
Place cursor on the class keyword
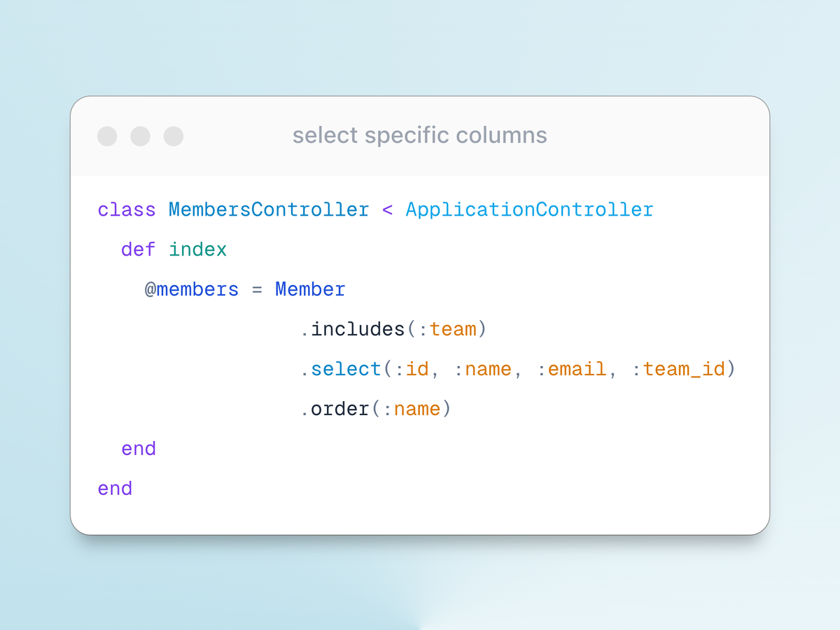tap(127, 210)
